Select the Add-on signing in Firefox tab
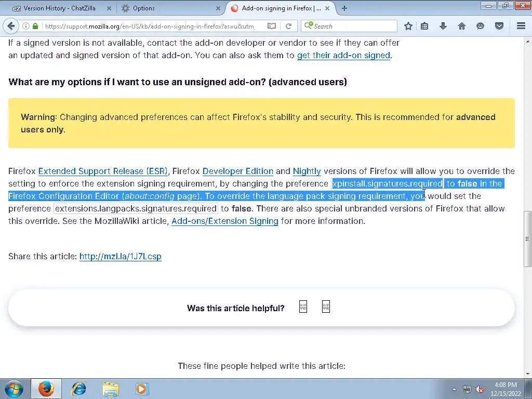Viewport: 532px width, 399px height. tap(281, 8)
